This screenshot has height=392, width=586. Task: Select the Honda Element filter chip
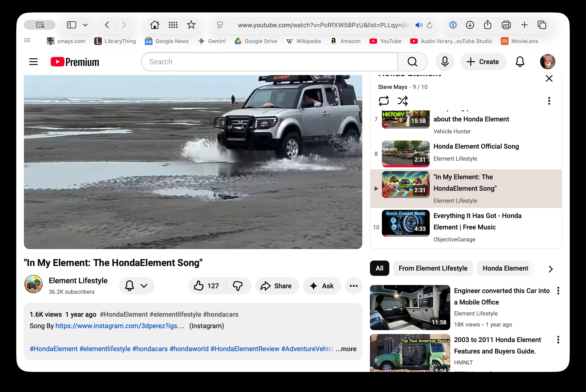click(x=505, y=268)
